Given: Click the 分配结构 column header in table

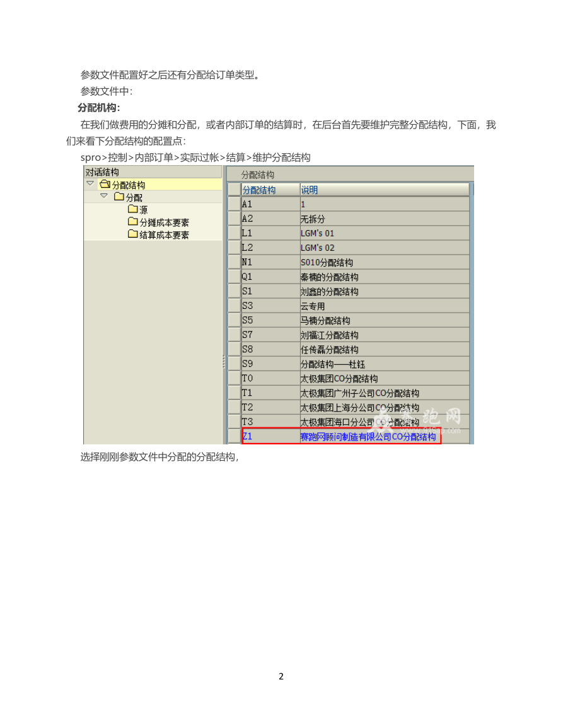Looking at the screenshot, I should (270, 190).
